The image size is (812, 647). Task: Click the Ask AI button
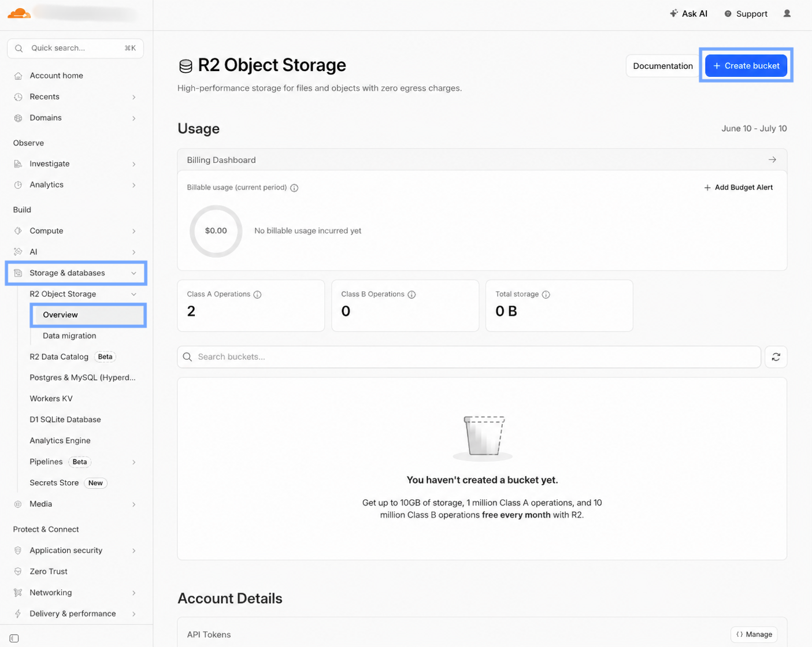click(x=688, y=14)
